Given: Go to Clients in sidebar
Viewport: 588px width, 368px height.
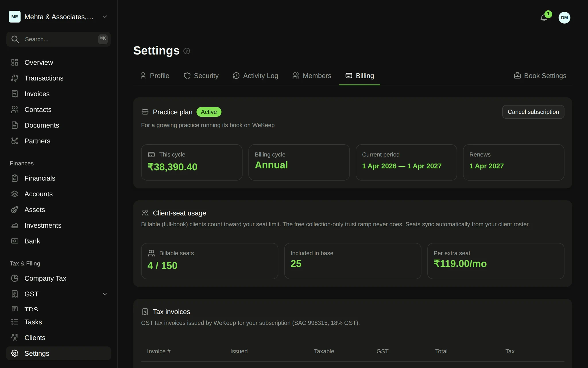Looking at the screenshot, I should pyautogui.click(x=59, y=338).
